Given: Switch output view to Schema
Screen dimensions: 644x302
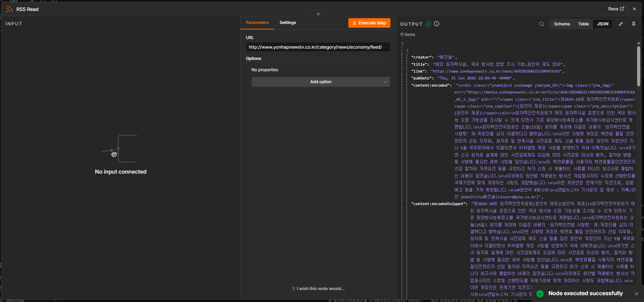Looking at the screenshot, I should tap(562, 24).
